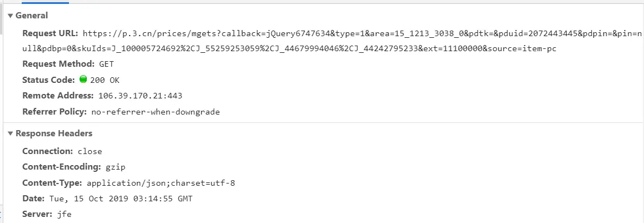Click the Connection header close value
The width and height of the screenshot is (644, 223).
(x=90, y=151)
